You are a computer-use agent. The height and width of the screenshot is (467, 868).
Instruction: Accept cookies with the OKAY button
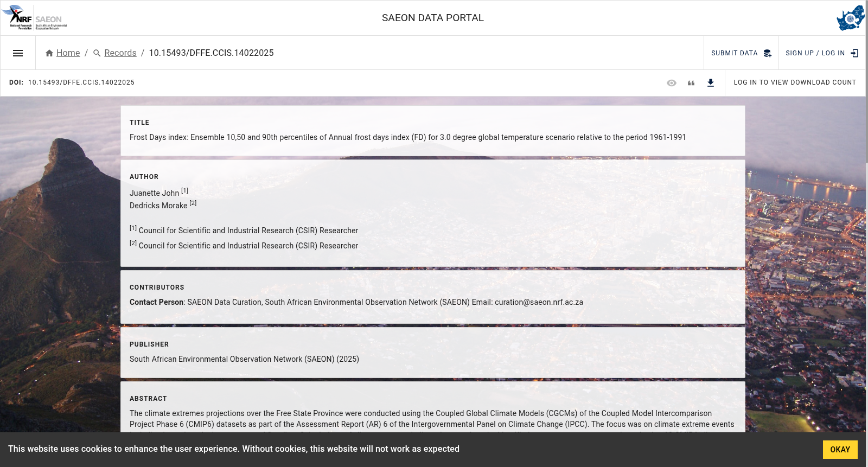pyautogui.click(x=840, y=450)
